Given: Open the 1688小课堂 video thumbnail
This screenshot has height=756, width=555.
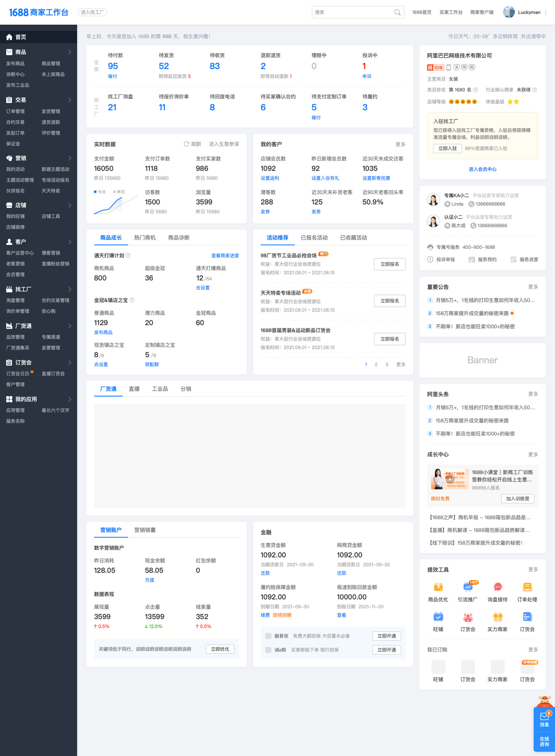Looking at the screenshot, I should 450,478.
